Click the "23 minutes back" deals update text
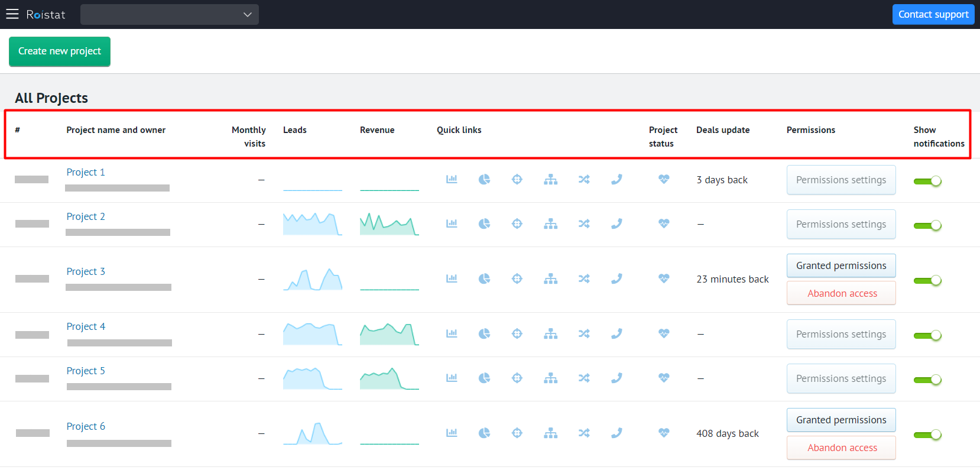The image size is (980, 470). (732, 279)
